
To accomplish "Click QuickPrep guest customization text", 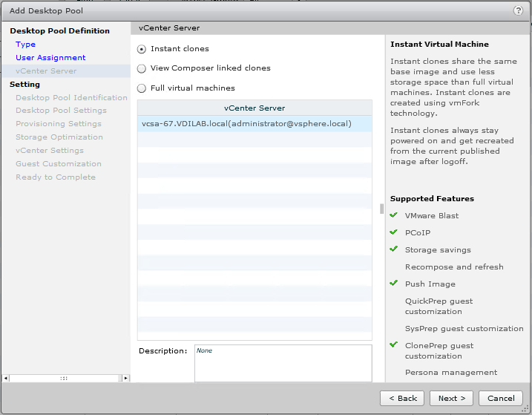I will pyautogui.click(x=439, y=307).
